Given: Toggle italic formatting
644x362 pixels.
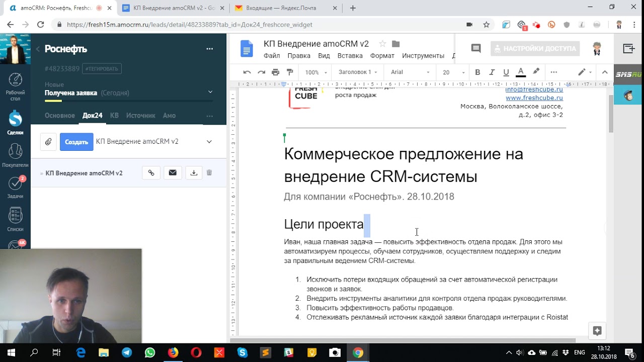Looking at the screenshot, I should click(492, 72).
